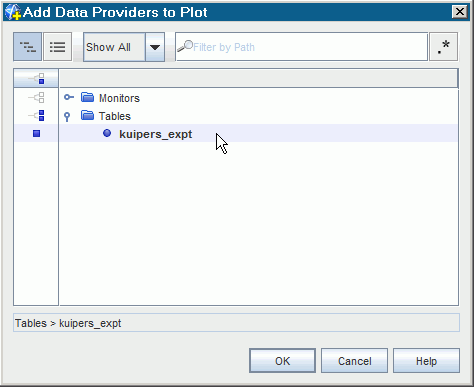Screen dimensions: 474x387
Task: Confirm selection with OK button
Action: click(x=282, y=361)
